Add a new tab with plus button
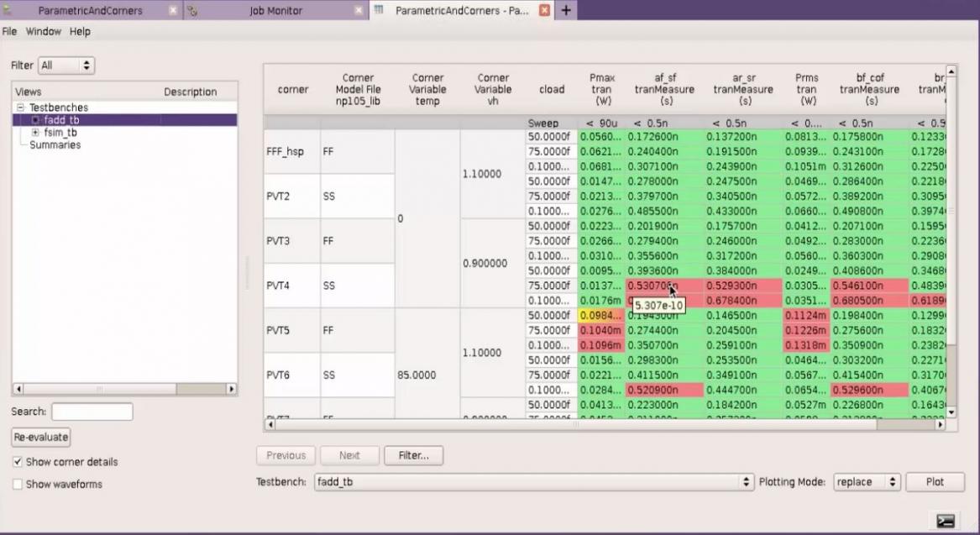The height and width of the screenshot is (535, 980). 566,10
